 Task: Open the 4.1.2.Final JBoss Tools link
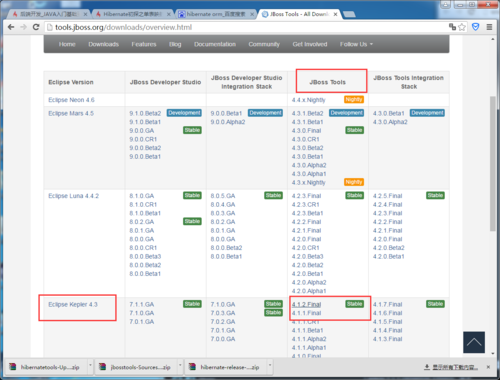tap(306, 304)
